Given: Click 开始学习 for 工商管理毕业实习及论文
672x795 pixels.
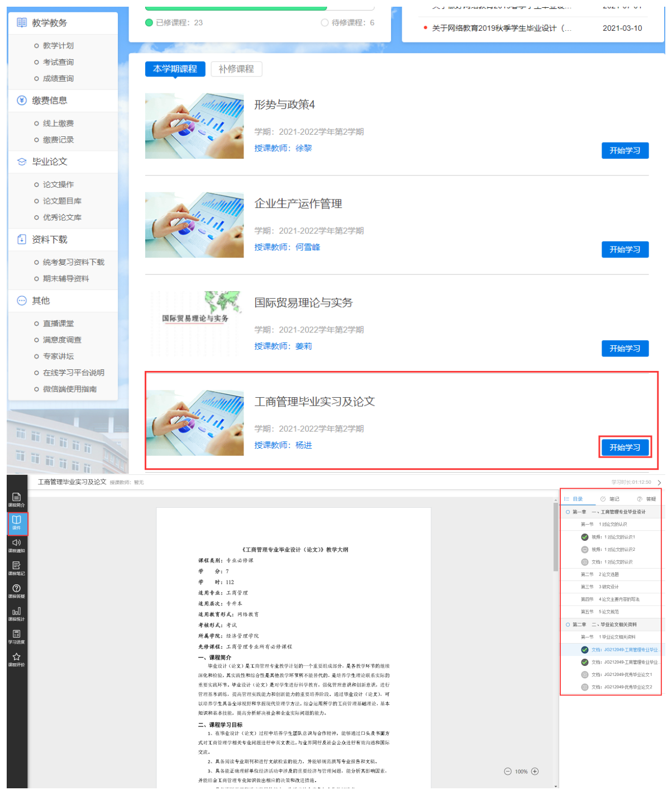Looking at the screenshot, I should (x=625, y=448).
